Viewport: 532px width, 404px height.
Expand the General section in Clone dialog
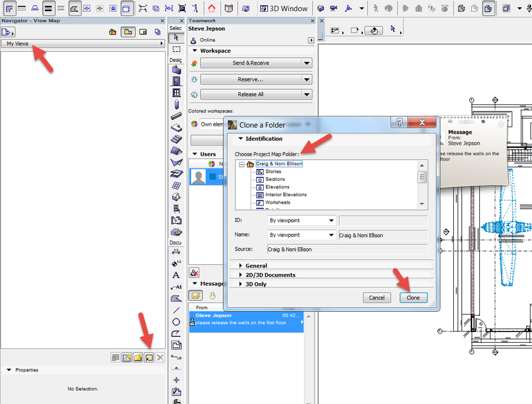240,265
